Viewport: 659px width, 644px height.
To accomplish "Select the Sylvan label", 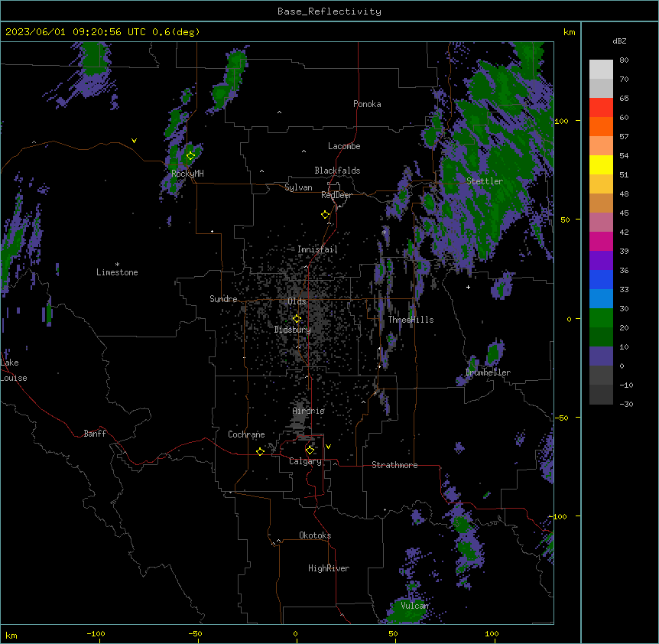I will click(x=298, y=187).
